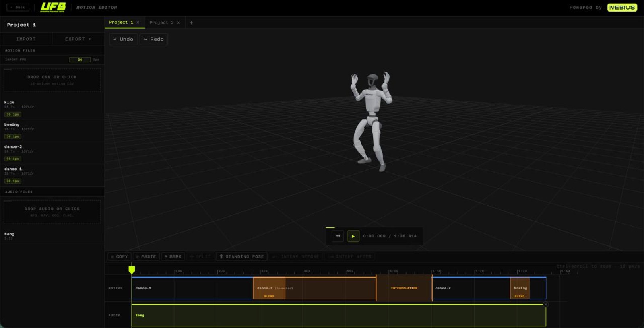Click the robot model in viewport
This screenshot has width=644, height=328.
click(371, 122)
